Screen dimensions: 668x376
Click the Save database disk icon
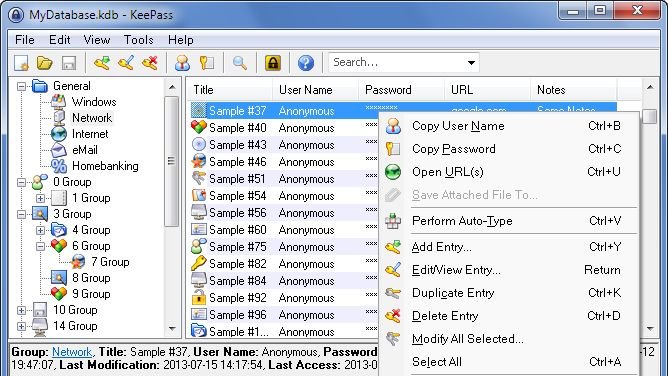click(69, 63)
